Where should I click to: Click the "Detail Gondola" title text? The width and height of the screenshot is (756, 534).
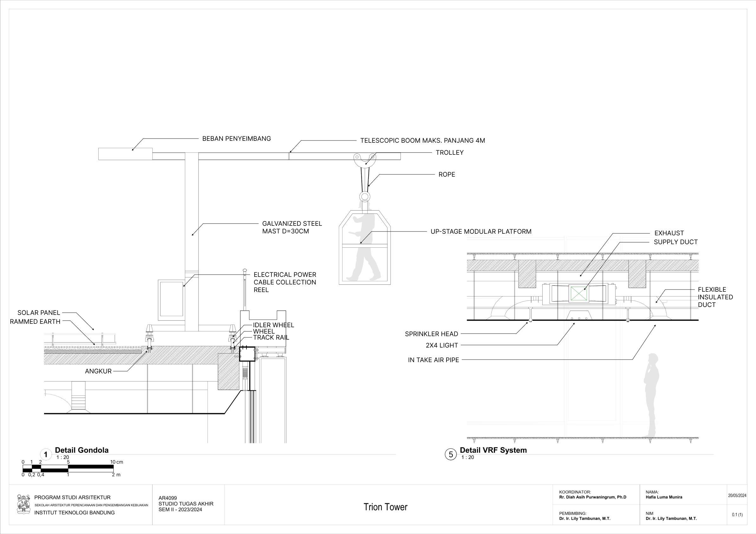tap(82, 450)
